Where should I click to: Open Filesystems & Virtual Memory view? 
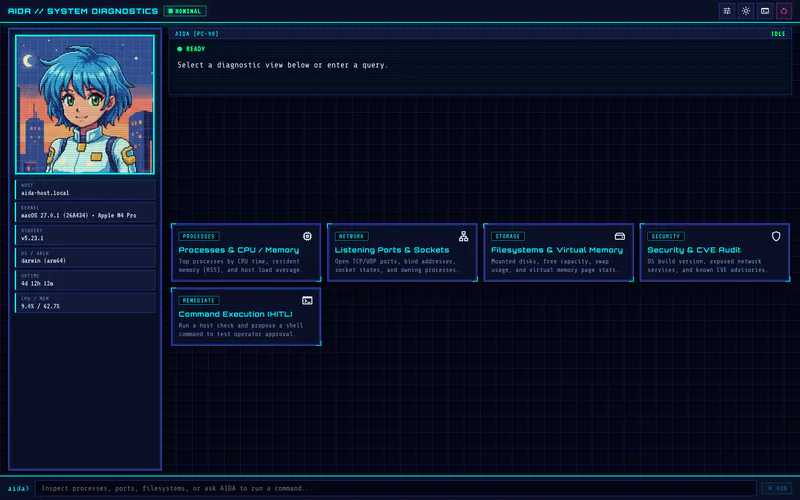tap(559, 252)
